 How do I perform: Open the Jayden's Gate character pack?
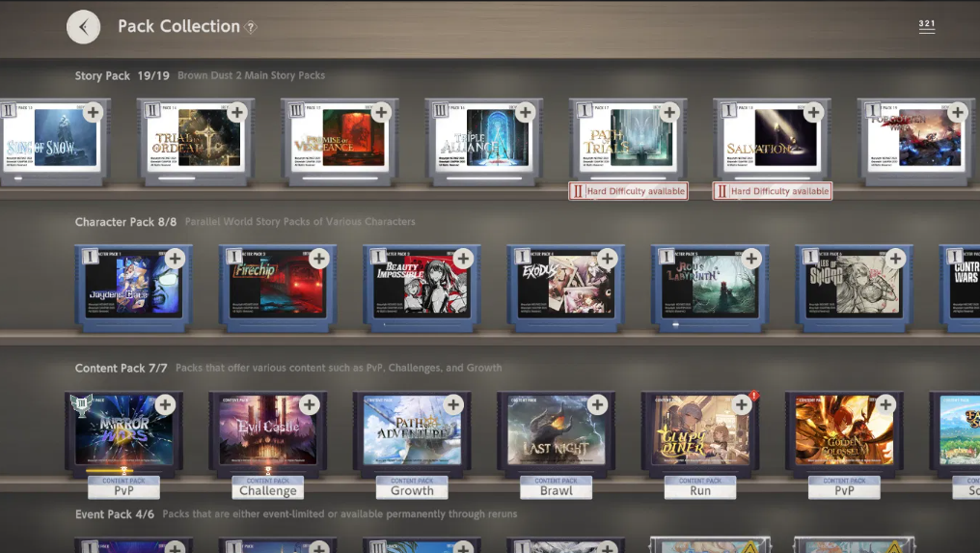coord(133,288)
